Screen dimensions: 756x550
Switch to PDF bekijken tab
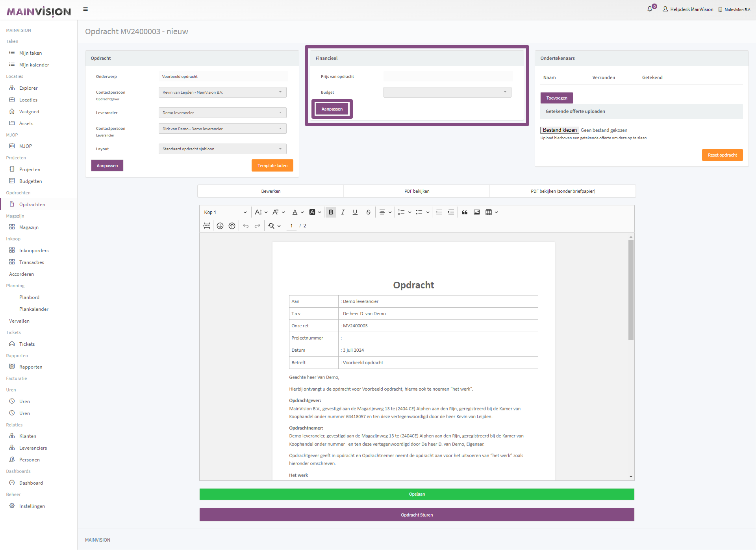pos(417,191)
